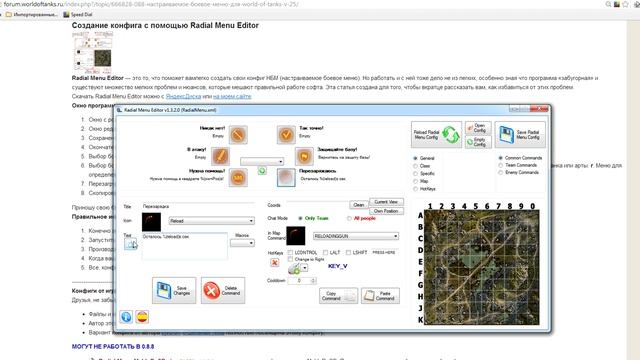
Task: Select the 'Так точно!' checkmark command icon
Action: pos(286,134)
